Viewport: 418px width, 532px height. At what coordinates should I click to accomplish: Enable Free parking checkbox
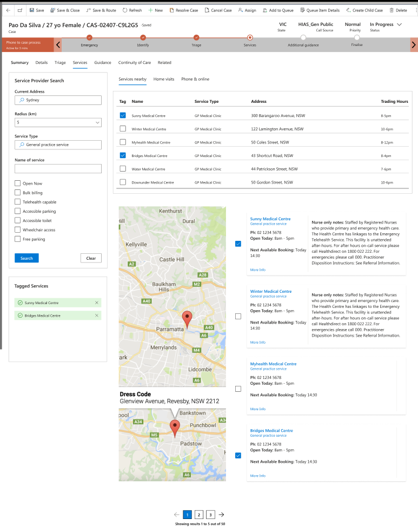tap(18, 239)
